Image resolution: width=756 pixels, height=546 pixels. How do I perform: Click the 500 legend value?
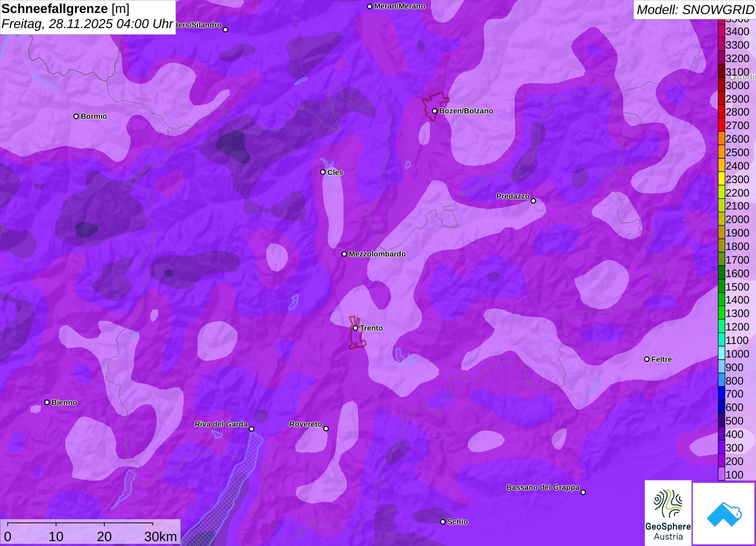(734, 421)
